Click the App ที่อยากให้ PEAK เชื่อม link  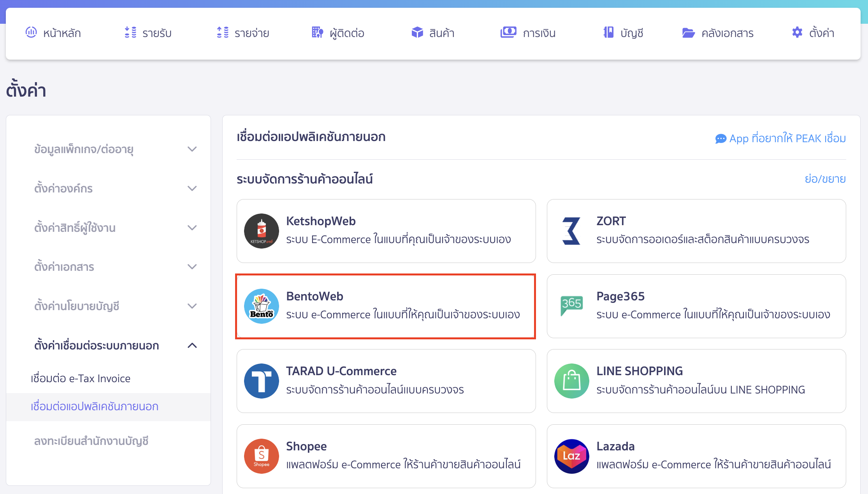point(780,138)
